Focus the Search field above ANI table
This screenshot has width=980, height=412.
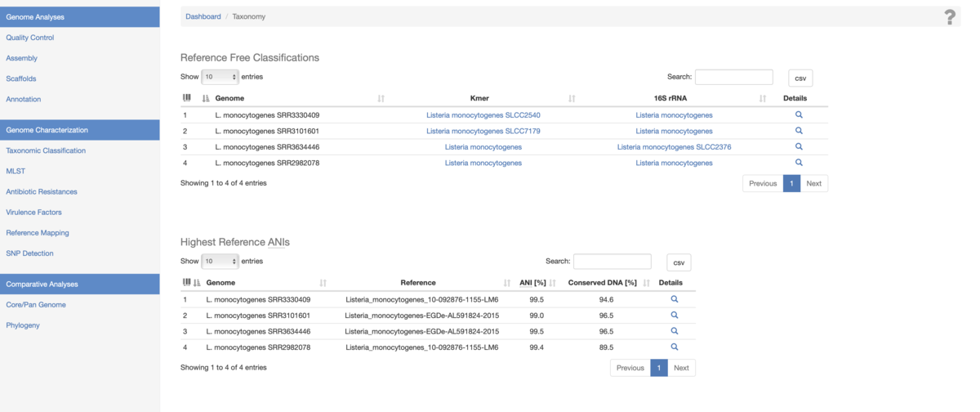coord(612,262)
